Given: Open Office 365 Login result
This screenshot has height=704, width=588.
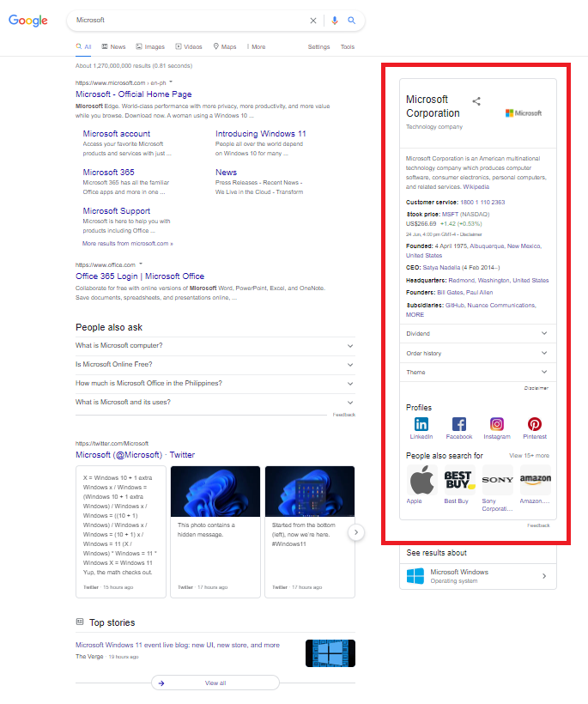Looking at the screenshot, I should [x=140, y=276].
